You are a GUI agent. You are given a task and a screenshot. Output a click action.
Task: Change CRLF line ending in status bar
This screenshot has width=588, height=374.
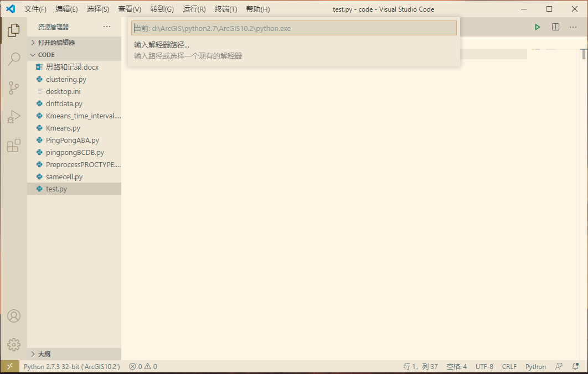[x=509, y=366]
